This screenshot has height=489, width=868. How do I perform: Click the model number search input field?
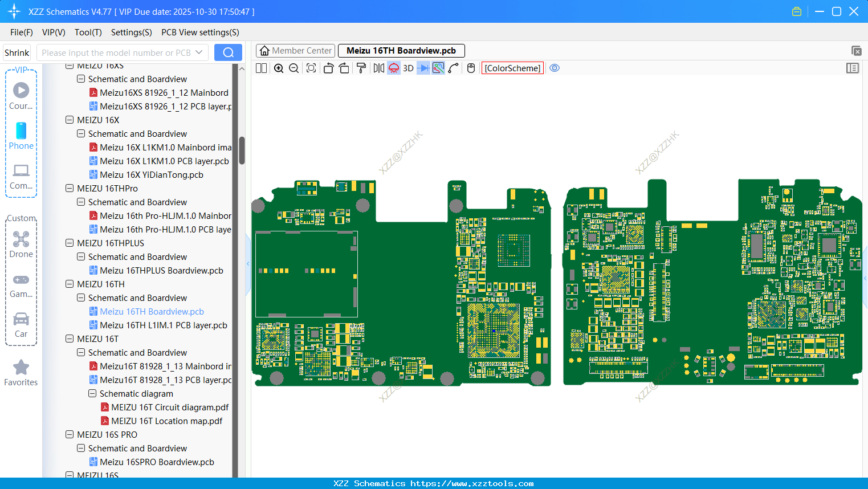pyautogui.click(x=116, y=52)
